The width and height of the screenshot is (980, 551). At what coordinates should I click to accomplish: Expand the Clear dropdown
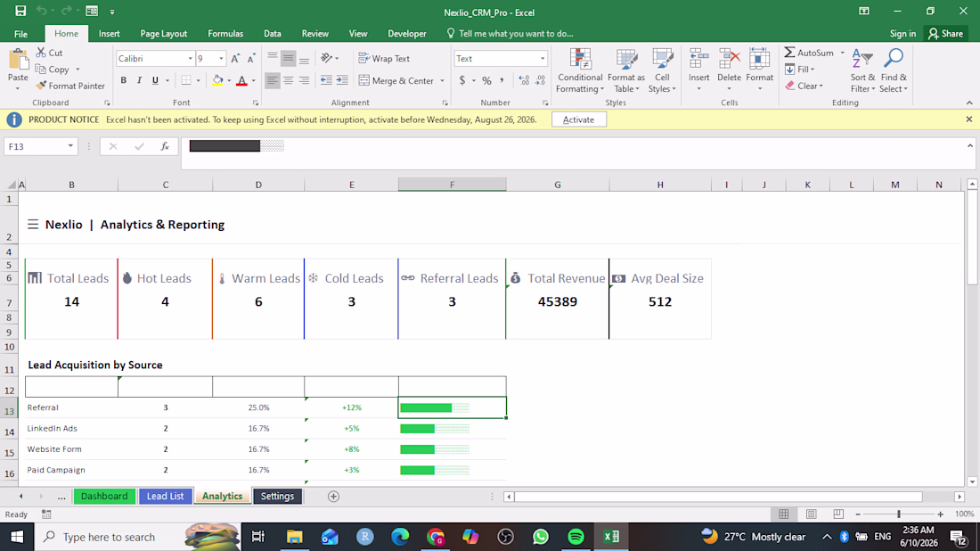[x=821, y=86]
